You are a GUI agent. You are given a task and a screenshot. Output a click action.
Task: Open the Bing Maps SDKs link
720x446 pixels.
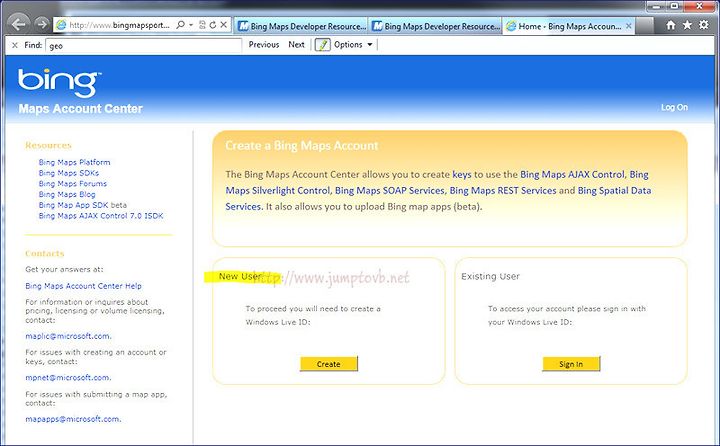click(69, 173)
